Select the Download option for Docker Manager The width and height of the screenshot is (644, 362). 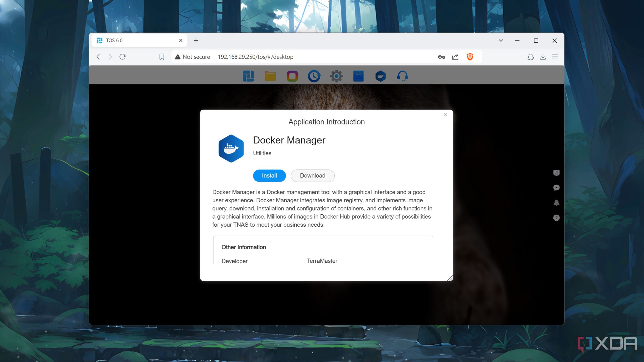312,176
